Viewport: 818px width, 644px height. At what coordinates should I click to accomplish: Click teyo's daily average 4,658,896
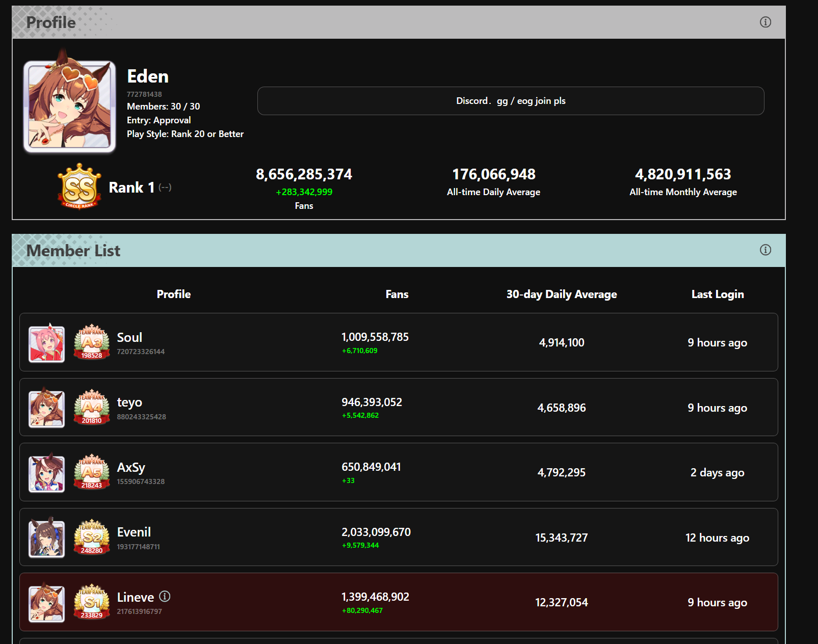[562, 408]
